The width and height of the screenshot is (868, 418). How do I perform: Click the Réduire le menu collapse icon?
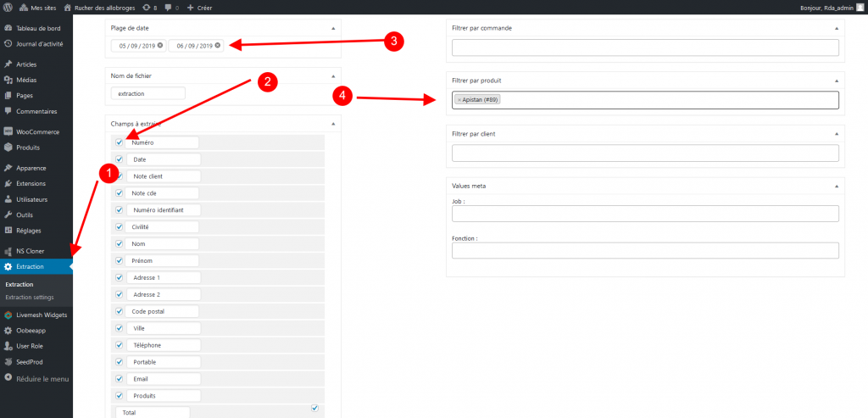[8, 377]
